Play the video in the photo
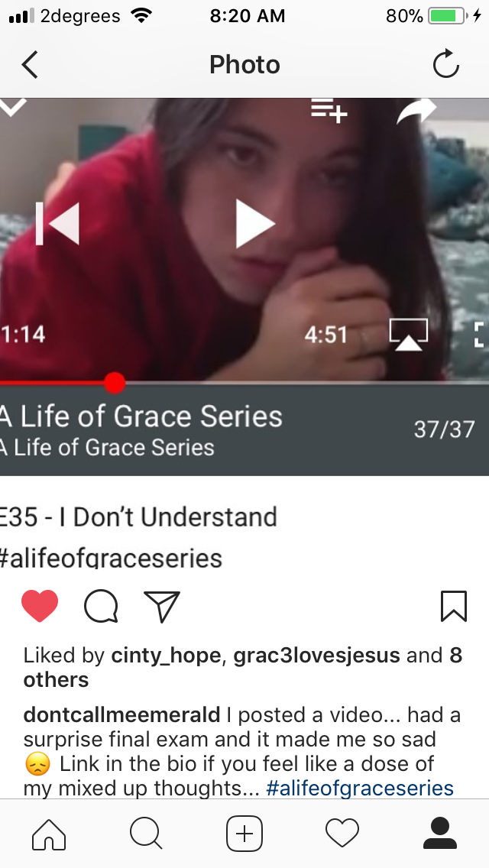Image resolution: width=489 pixels, height=868 pixels. pos(254,224)
